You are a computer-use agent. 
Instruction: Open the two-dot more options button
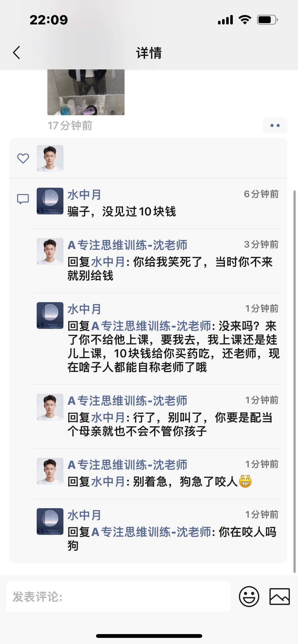[275, 125]
